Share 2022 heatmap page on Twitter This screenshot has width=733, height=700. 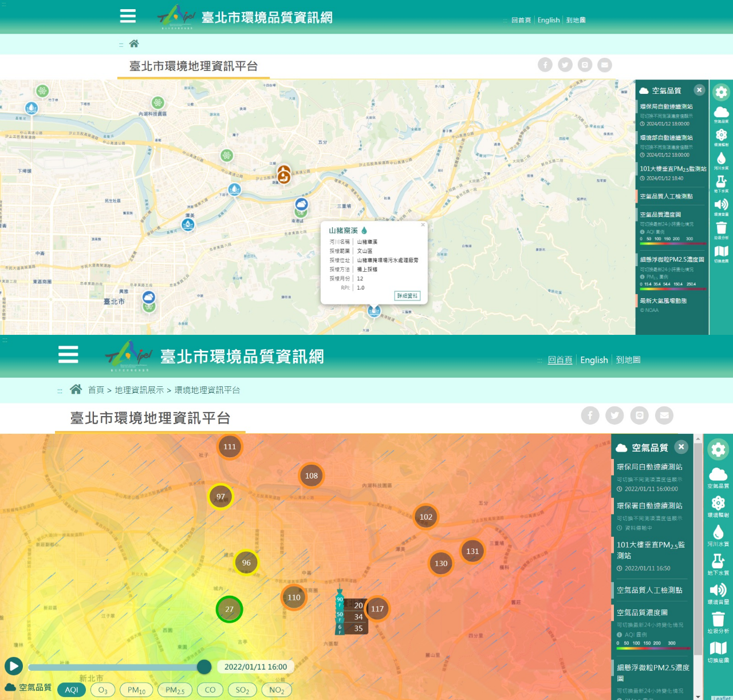[x=615, y=415]
